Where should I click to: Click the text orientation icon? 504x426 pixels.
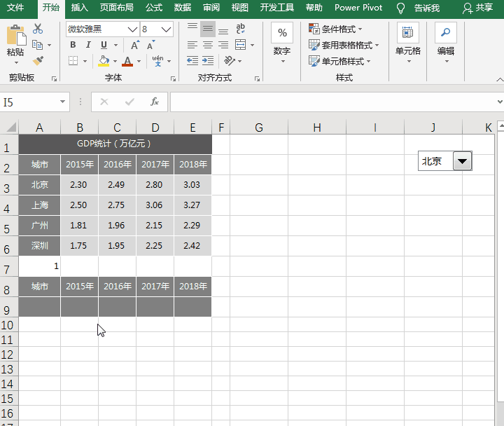[230, 60]
